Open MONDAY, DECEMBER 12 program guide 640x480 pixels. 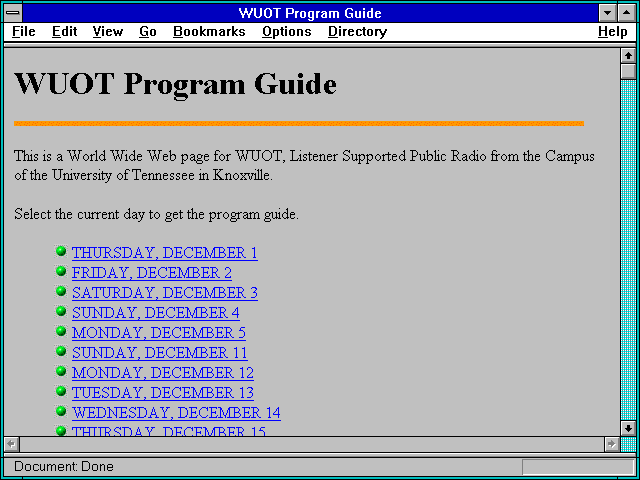[x=163, y=373]
